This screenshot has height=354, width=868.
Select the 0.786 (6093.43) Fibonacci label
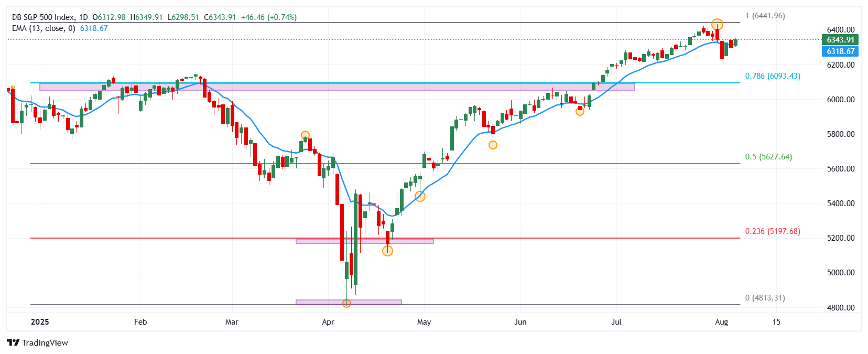[773, 76]
